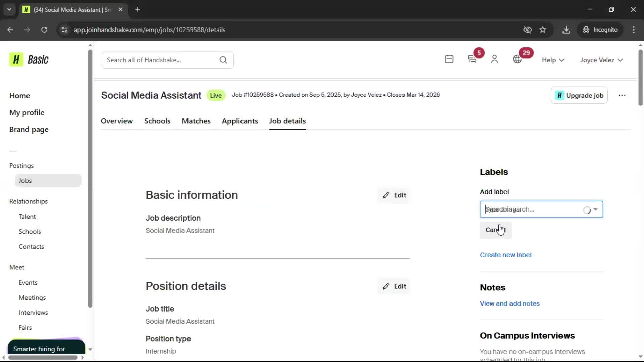
Task: Switch to the Matches tab
Action: pos(196,121)
